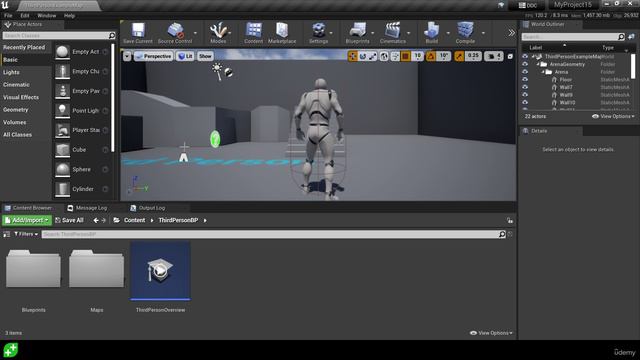The height and width of the screenshot is (360, 640).
Task: Switch to the Output Log tab
Action: pos(147,208)
